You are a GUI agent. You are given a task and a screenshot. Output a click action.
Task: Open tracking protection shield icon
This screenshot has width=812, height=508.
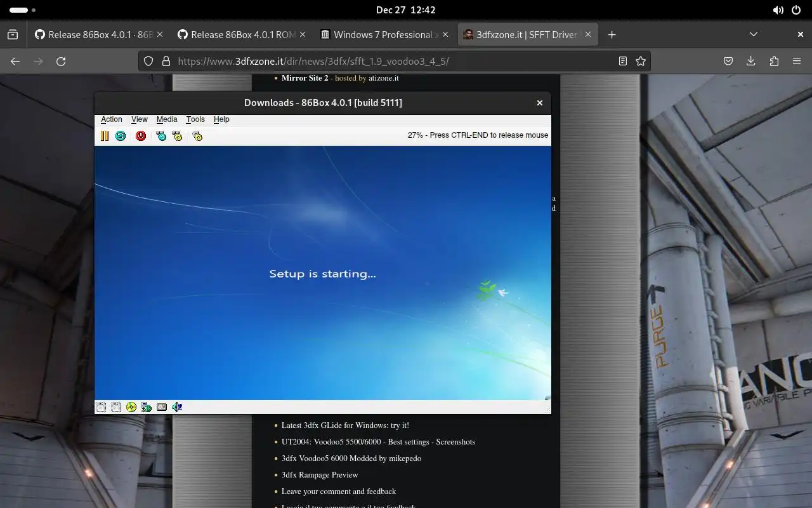point(148,61)
